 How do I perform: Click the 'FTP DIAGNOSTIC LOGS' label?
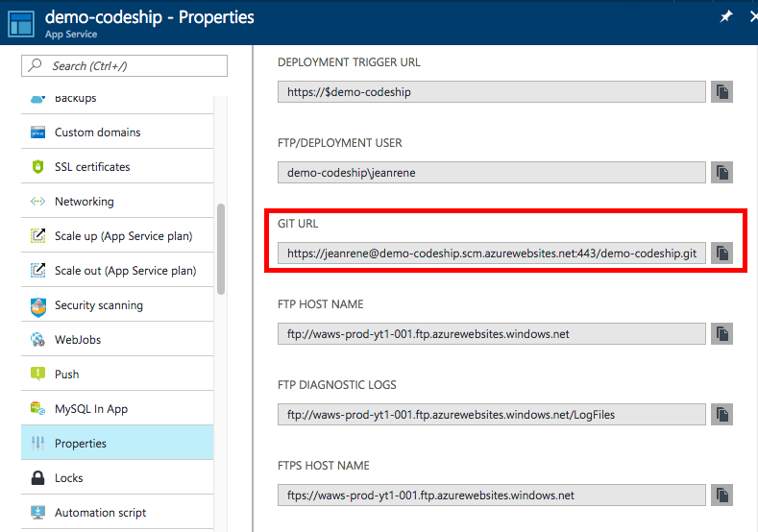(x=337, y=385)
